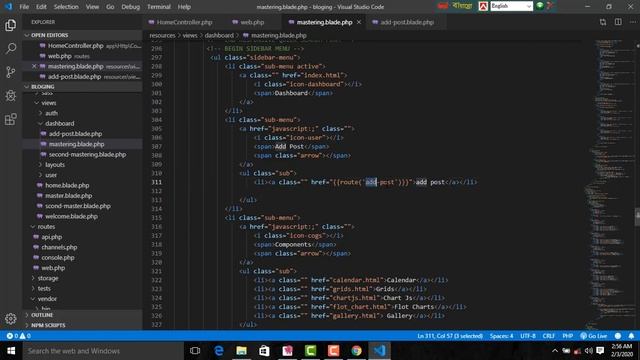
Task: Open the language dropdown showing English
Action: click(511, 6)
